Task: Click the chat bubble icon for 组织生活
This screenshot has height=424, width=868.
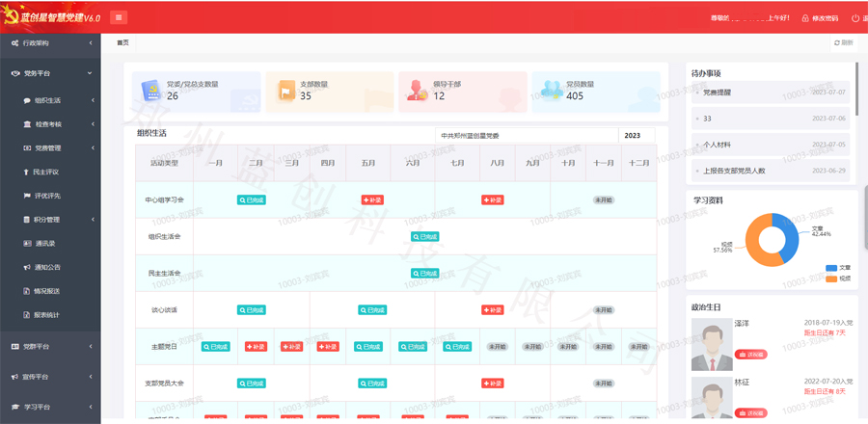Action: (x=27, y=100)
